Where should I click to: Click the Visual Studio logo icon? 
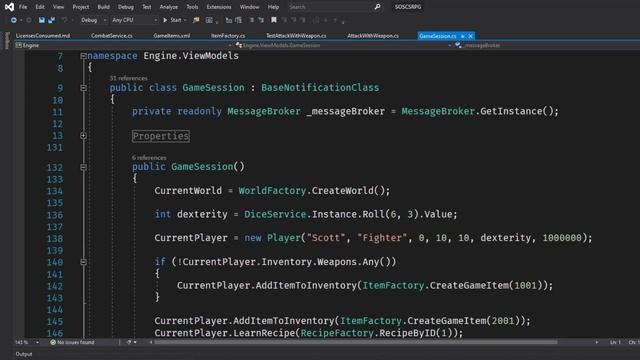tap(9, 7)
